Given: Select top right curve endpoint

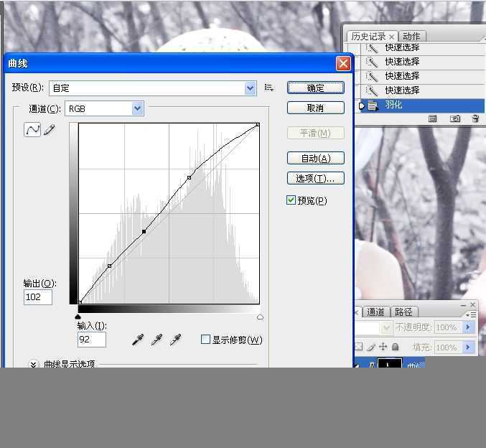Looking at the screenshot, I should [258, 125].
